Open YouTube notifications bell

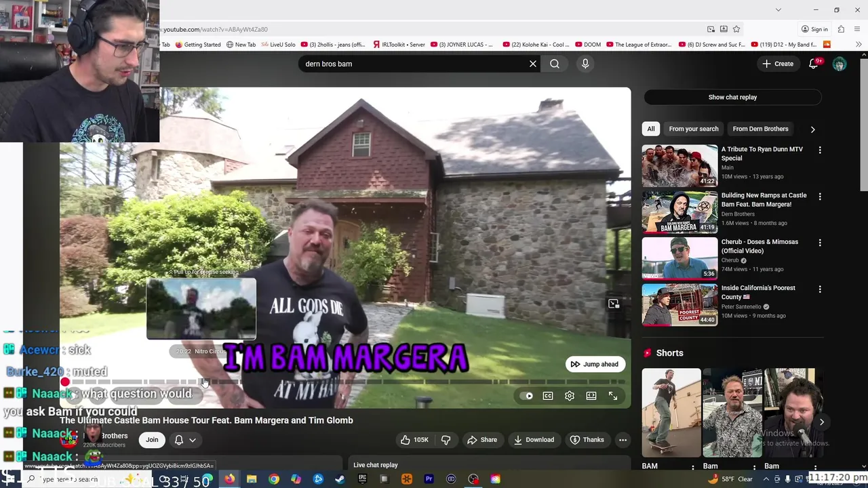tap(813, 64)
